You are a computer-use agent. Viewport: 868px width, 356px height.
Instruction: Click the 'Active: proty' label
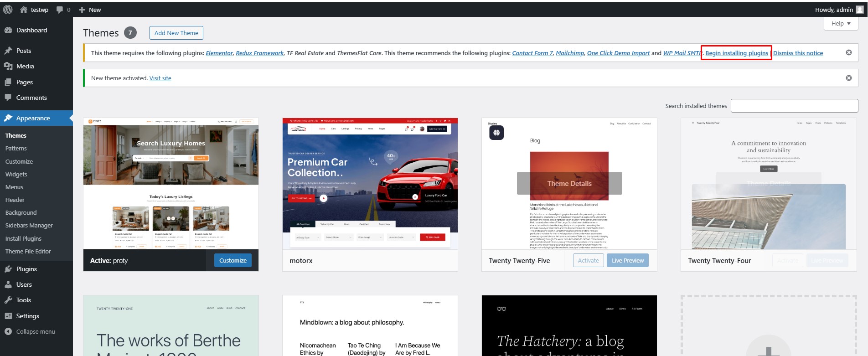[109, 261]
